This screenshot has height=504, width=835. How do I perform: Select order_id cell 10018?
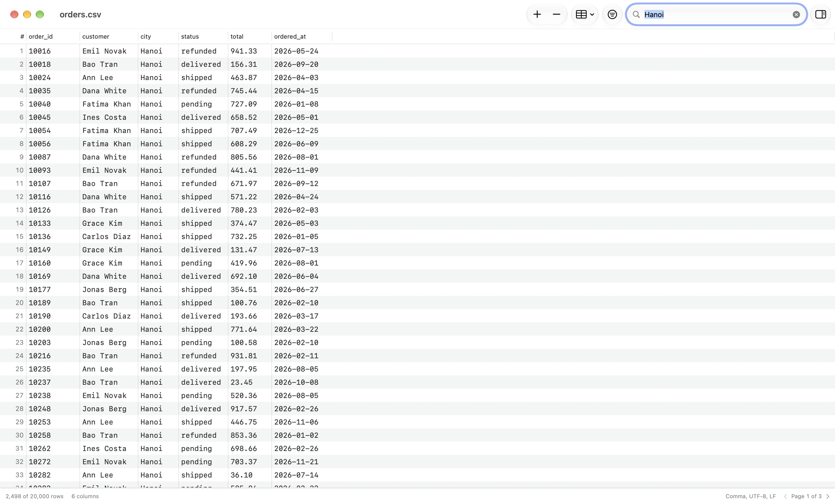(53, 64)
